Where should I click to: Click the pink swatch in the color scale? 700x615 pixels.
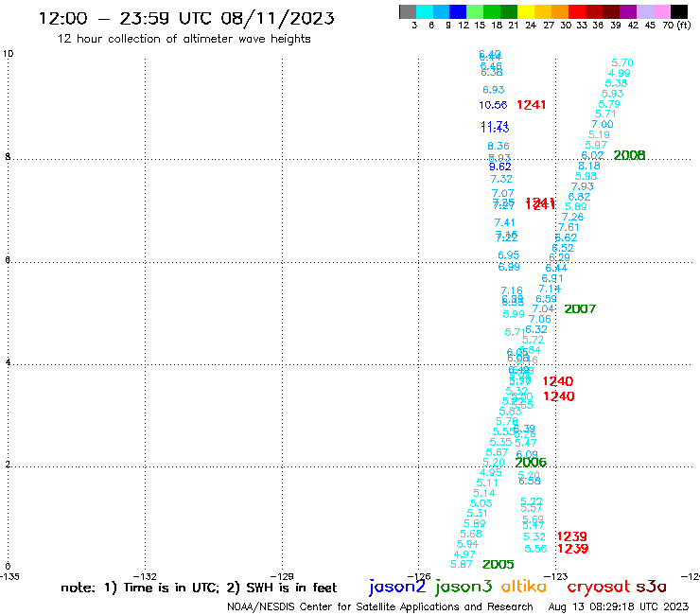661,11
